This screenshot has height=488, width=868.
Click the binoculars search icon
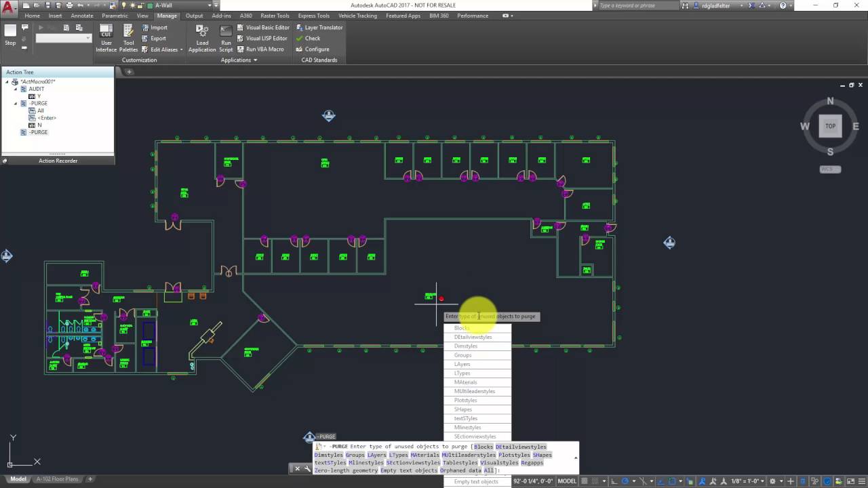[x=685, y=5]
